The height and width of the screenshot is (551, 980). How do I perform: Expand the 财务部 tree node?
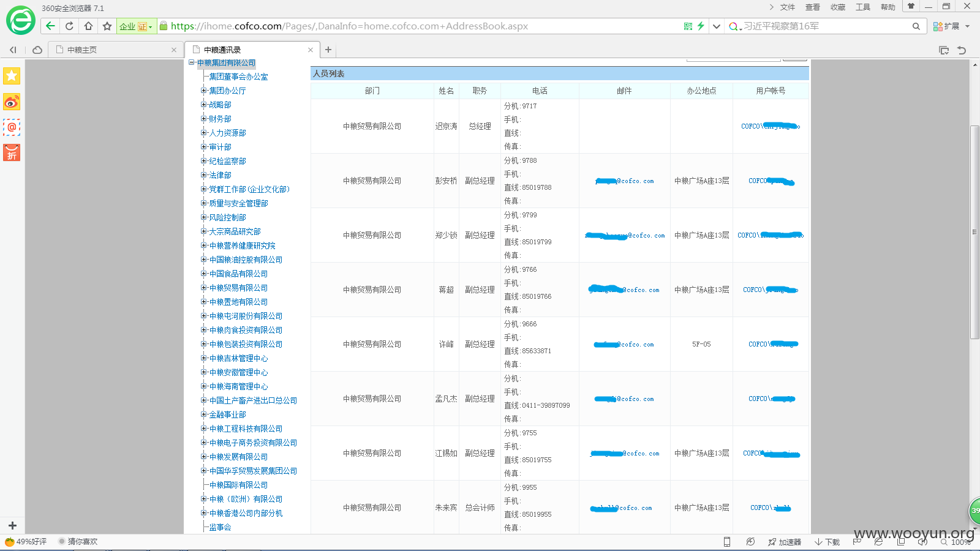click(204, 119)
